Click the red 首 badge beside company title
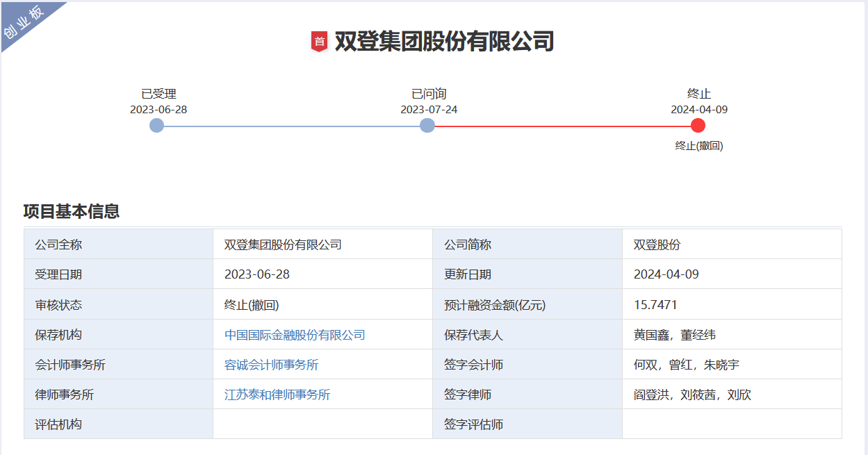Screen dimensions: 868x455 pos(319,42)
